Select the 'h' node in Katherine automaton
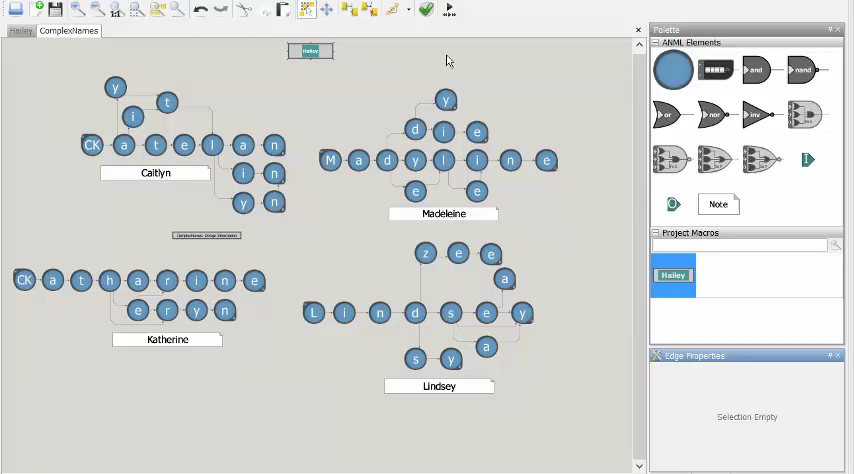 [109, 281]
